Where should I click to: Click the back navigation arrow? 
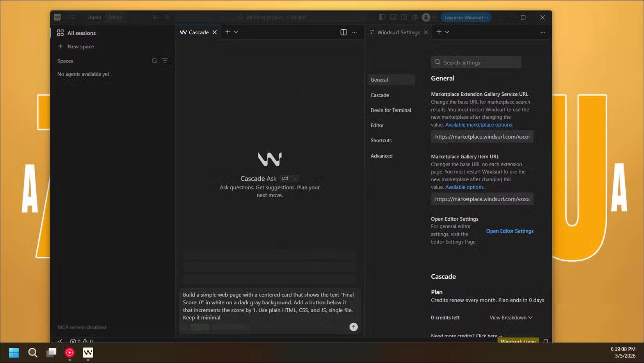156,17
